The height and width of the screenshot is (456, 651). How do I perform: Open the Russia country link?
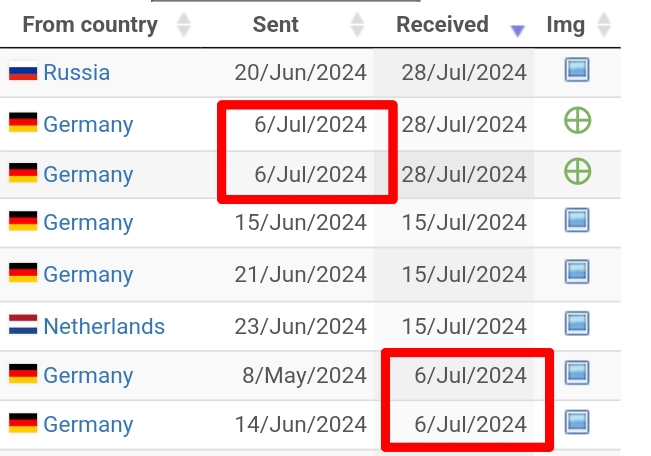[x=77, y=72]
